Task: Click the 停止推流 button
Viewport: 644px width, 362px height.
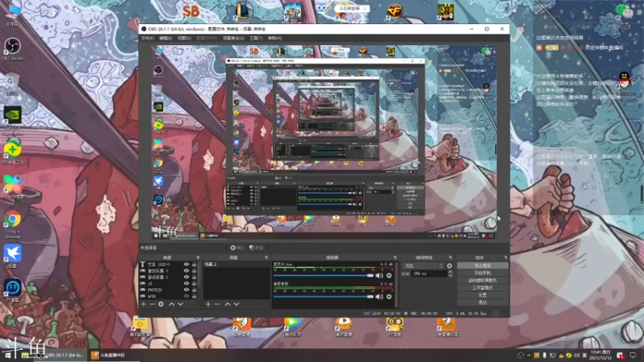Action: pos(482,266)
